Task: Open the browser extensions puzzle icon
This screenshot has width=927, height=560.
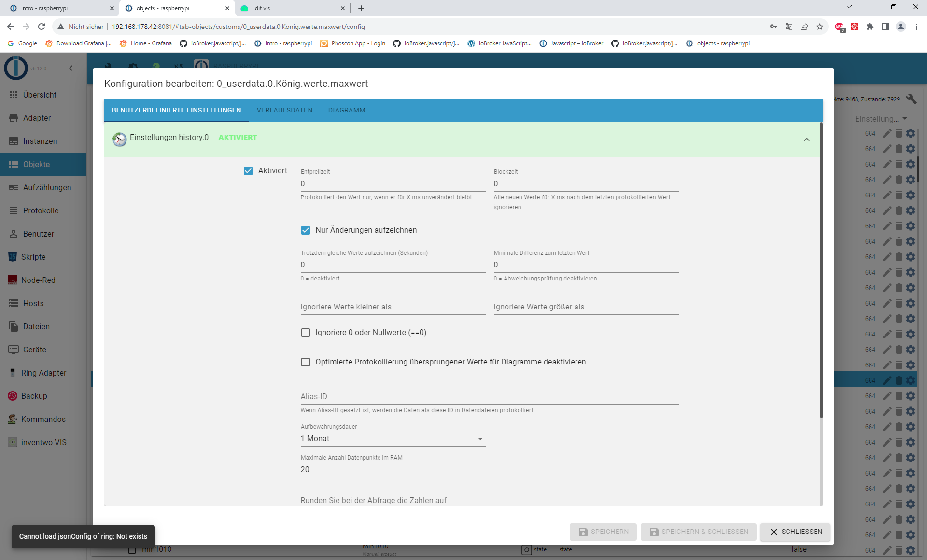Action: click(x=870, y=27)
